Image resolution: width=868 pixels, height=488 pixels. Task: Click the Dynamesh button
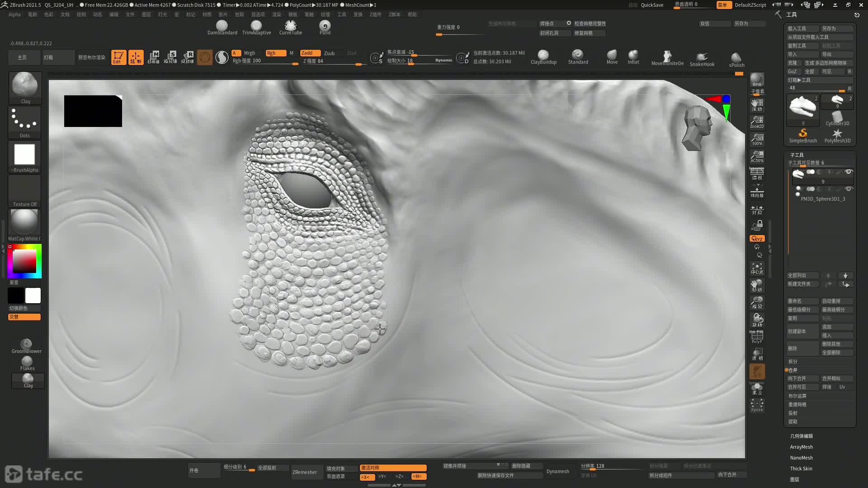557,471
